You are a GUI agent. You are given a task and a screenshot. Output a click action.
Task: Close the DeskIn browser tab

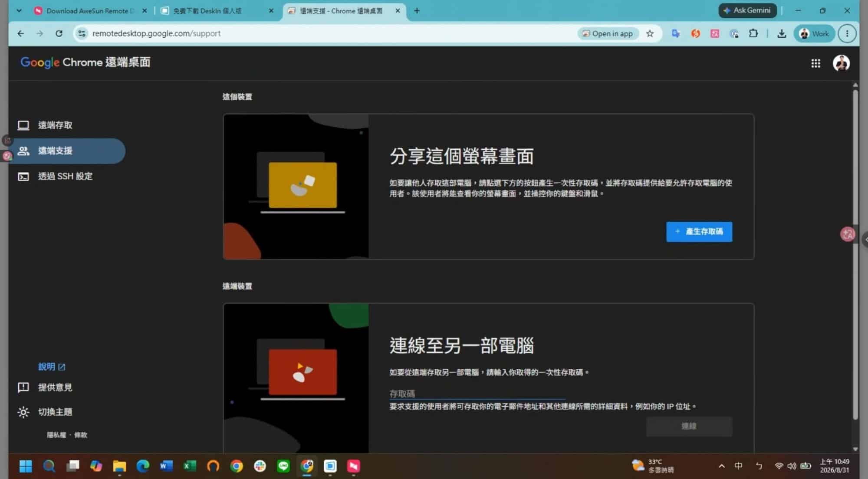[x=271, y=11]
